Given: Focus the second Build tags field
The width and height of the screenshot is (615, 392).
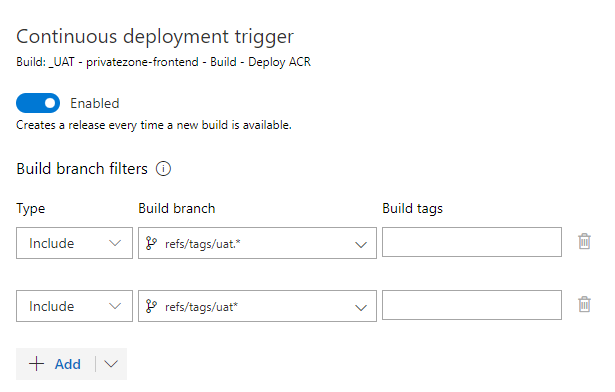Looking at the screenshot, I should pos(472,305).
